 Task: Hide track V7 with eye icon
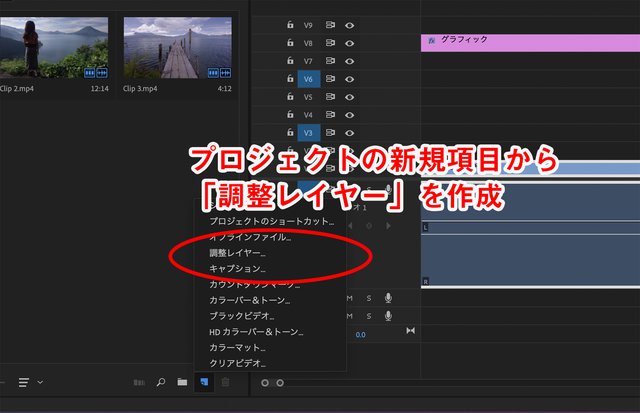pos(351,61)
